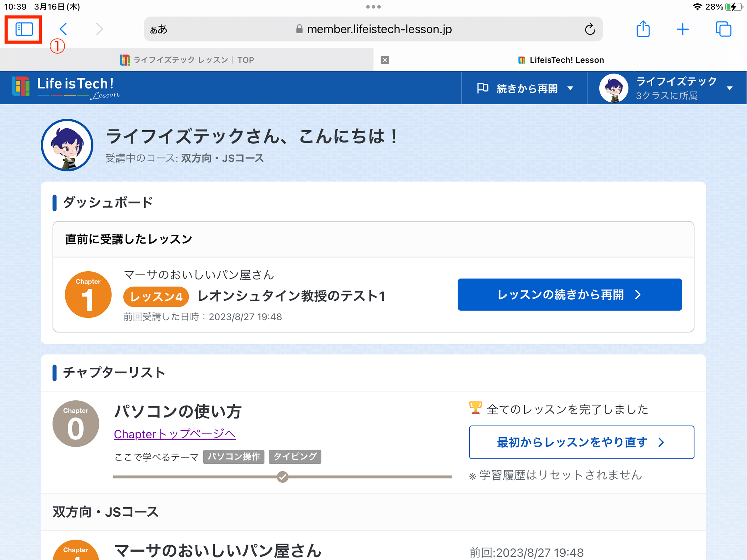The image size is (747, 560).
Task: Tap the multitasking three dots at top
Action: tap(373, 7)
